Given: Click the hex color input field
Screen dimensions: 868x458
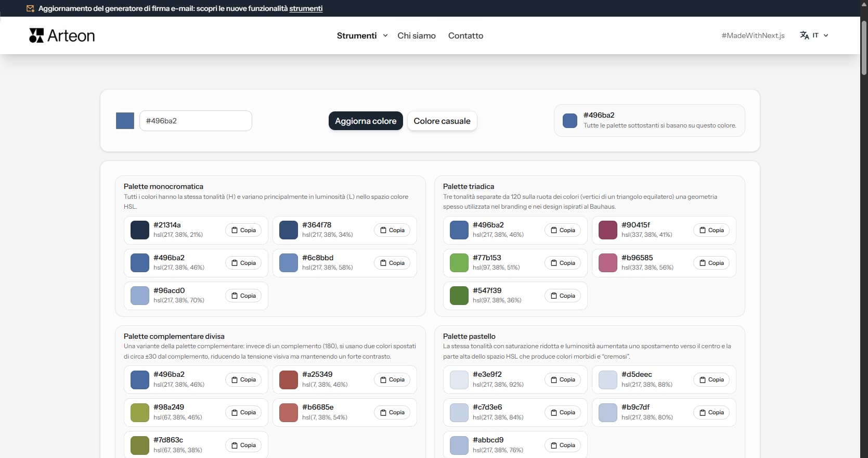Looking at the screenshot, I should click(x=196, y=121).
